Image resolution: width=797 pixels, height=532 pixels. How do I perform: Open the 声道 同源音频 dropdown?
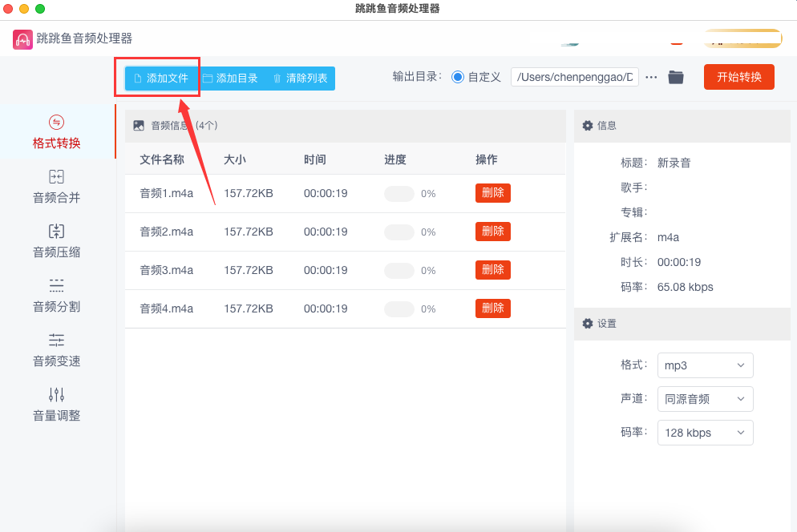tap(705, 399)
